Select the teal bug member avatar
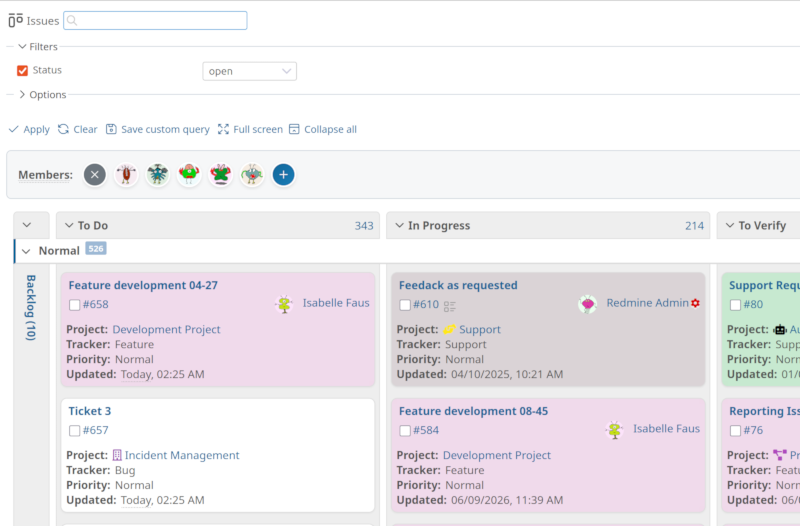This screenshot has height=526, width=800. pos(158,174)
